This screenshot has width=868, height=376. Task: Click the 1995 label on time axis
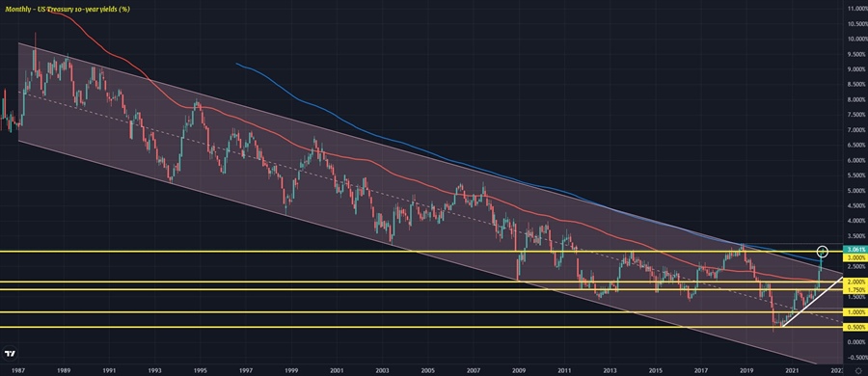click(x=200, y=369)
